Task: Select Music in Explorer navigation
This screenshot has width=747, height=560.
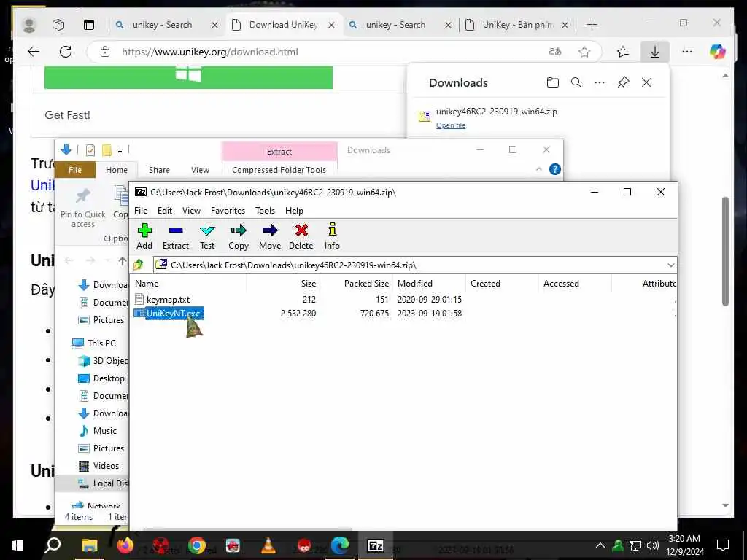Action: point(105,431)
